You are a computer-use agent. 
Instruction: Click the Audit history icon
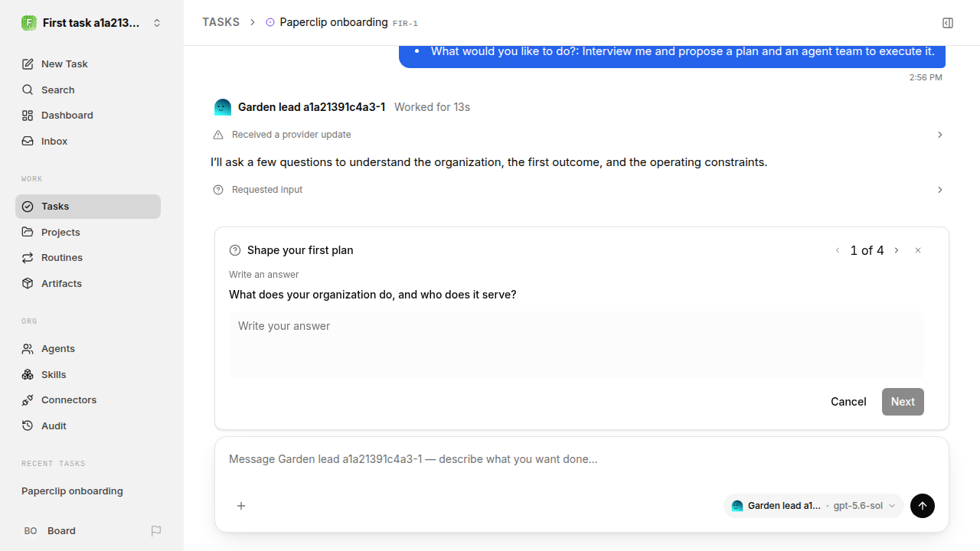[x=28, y=426]
